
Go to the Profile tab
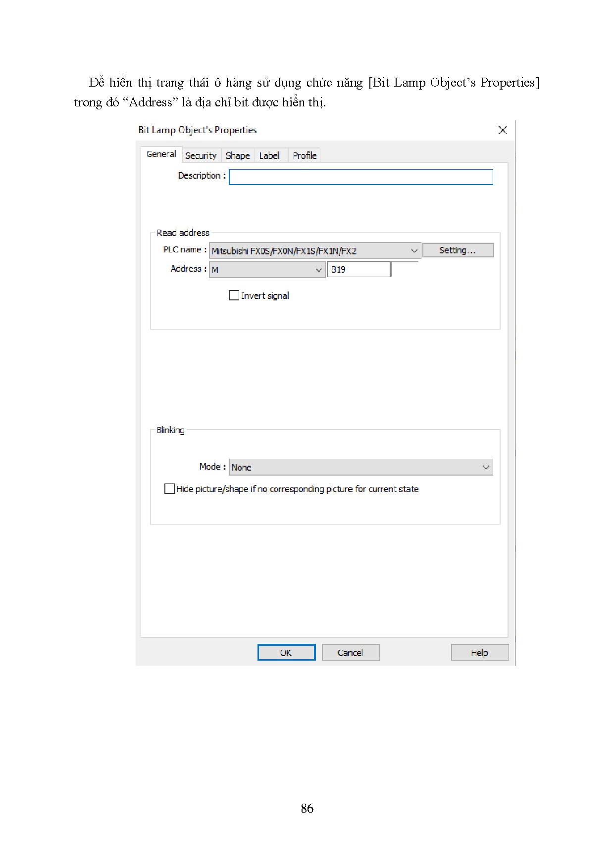point(305,156)
